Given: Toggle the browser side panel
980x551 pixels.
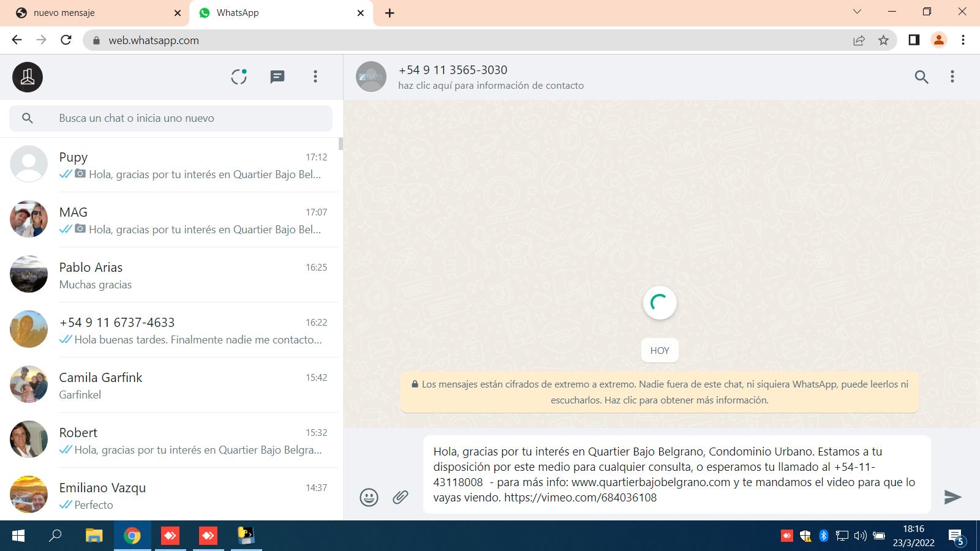Looking at the screenshot, I should click(x=914, y=40).
